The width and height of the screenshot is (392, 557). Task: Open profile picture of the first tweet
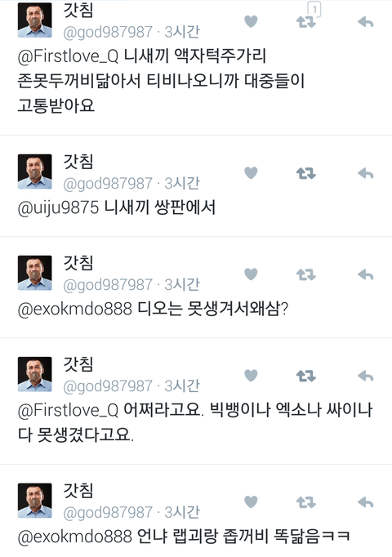tap(35, 20)
